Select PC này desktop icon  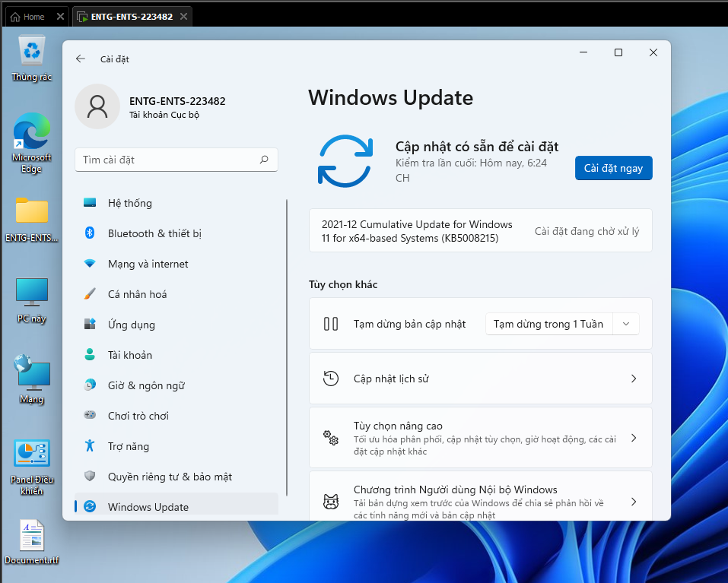point(32,300)
